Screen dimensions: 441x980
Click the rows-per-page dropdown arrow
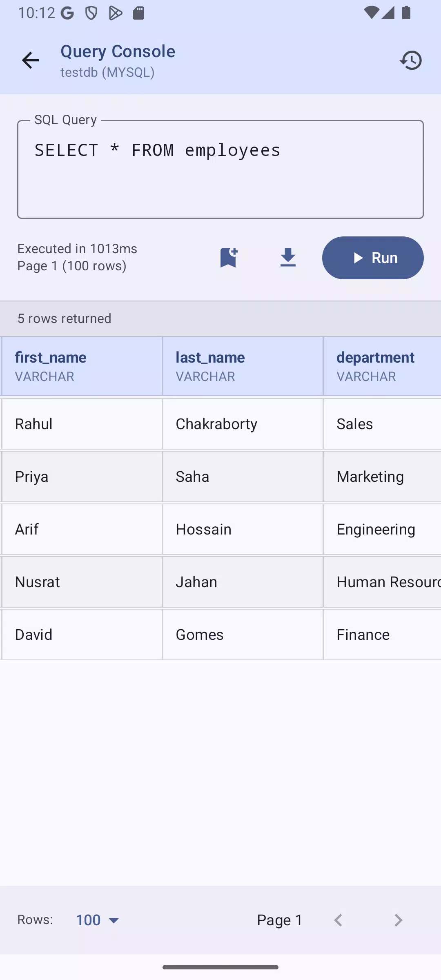(x=114, y=920)
